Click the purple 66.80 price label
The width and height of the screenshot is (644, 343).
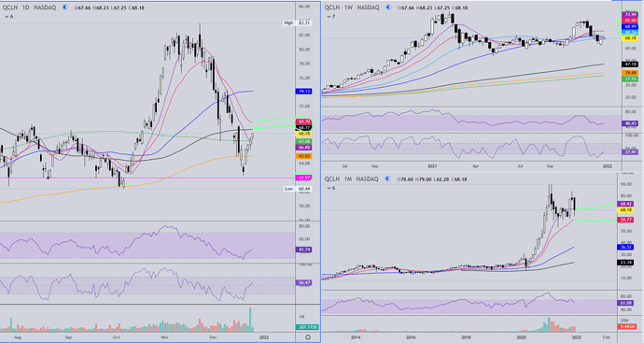[304, 148]
